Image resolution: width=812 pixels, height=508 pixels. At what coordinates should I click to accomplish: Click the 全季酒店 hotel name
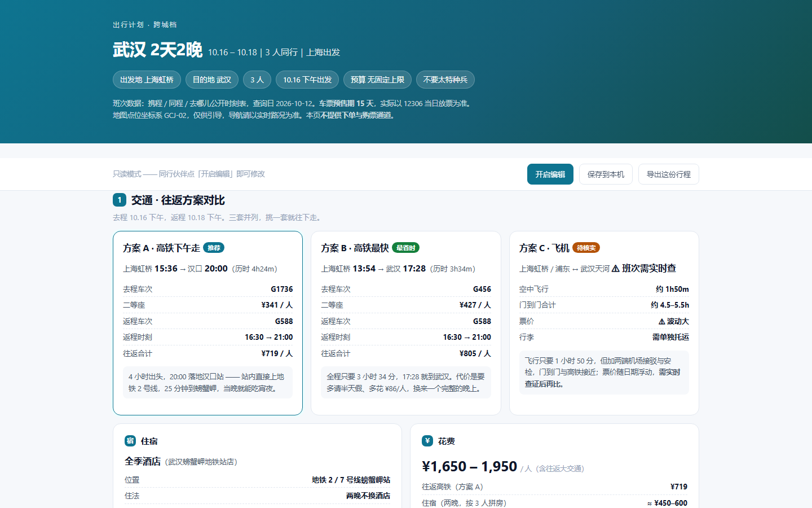coord(143,461)
